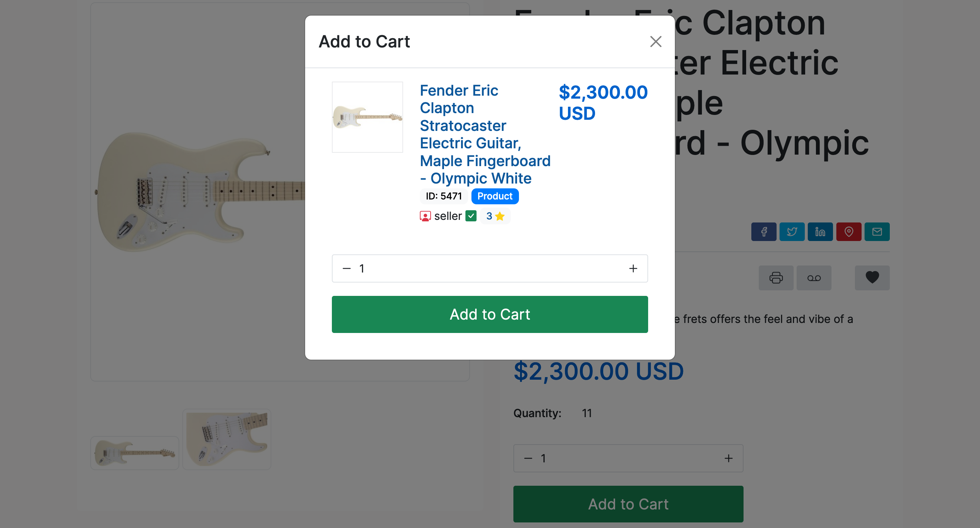Share on LinkedIn icon
The image size is (980, 528).
820,231
